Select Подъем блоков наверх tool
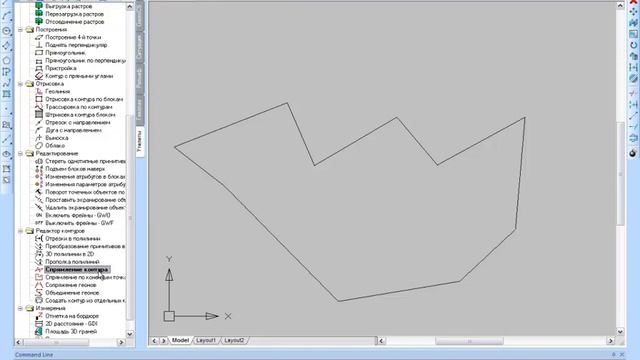This screenshot has height=360, width=640. (x=75, y=169)
